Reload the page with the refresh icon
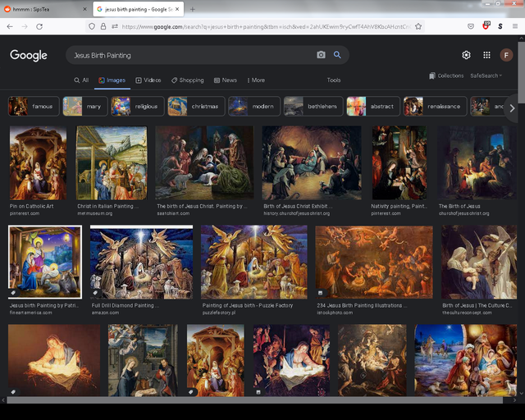 pos(39,26)
